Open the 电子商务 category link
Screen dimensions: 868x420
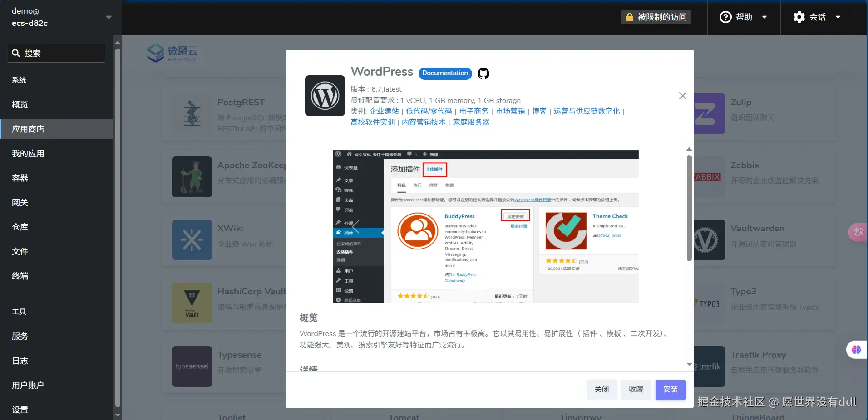click(x=474, y=111)
